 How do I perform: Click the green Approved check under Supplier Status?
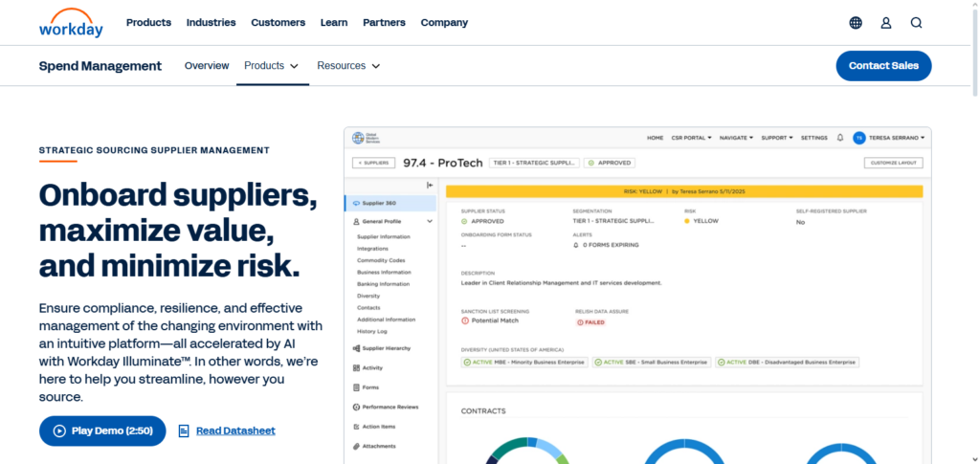(464, 221)
